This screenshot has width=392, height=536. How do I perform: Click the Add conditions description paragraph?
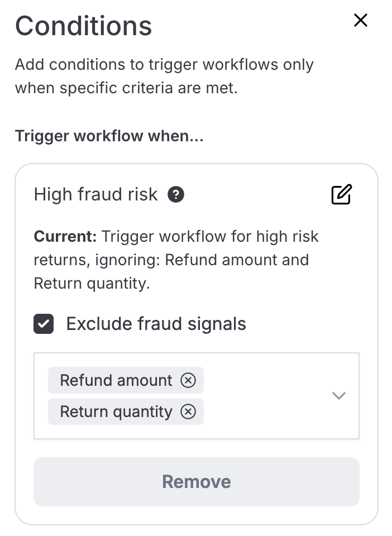164,76
